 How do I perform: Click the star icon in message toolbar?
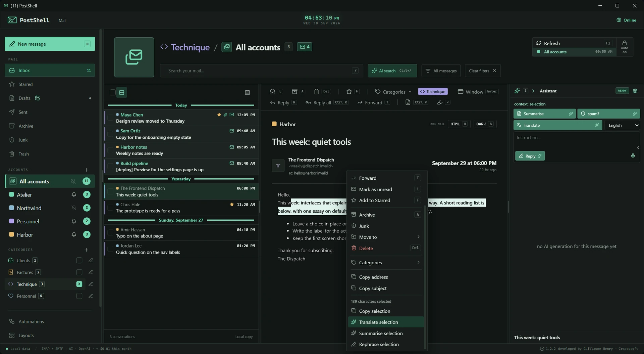(349, 92)
